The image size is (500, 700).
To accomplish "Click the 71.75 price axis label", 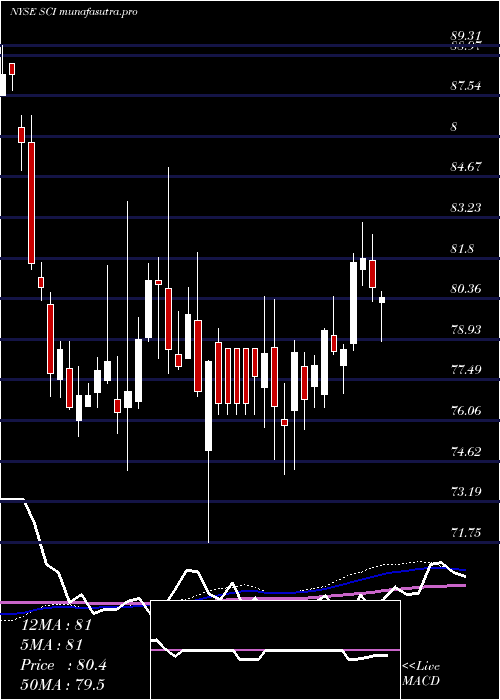I will (x=467, y=533).
